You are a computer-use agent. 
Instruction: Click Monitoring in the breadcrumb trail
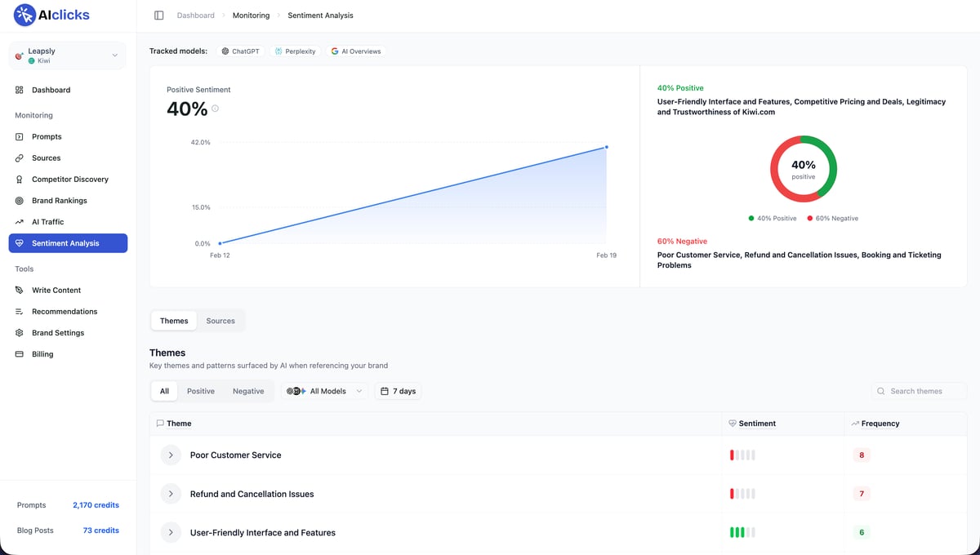(251, 15)
